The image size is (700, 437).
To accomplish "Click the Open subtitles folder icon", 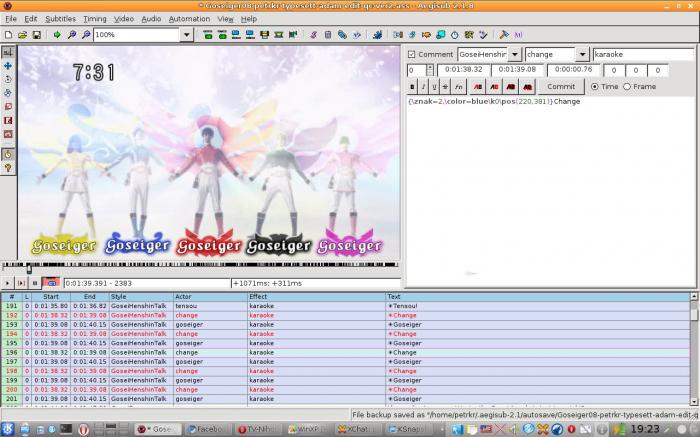I will (22, 35).
